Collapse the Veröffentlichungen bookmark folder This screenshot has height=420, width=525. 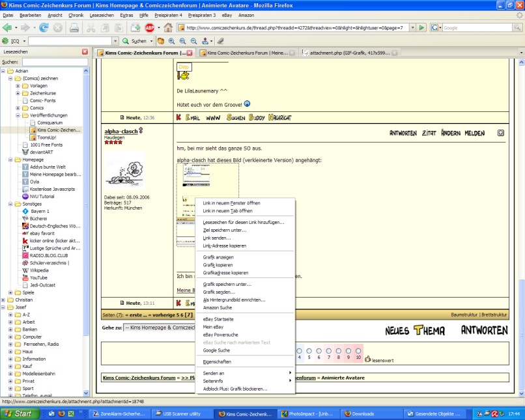click(x=18, y=115)
